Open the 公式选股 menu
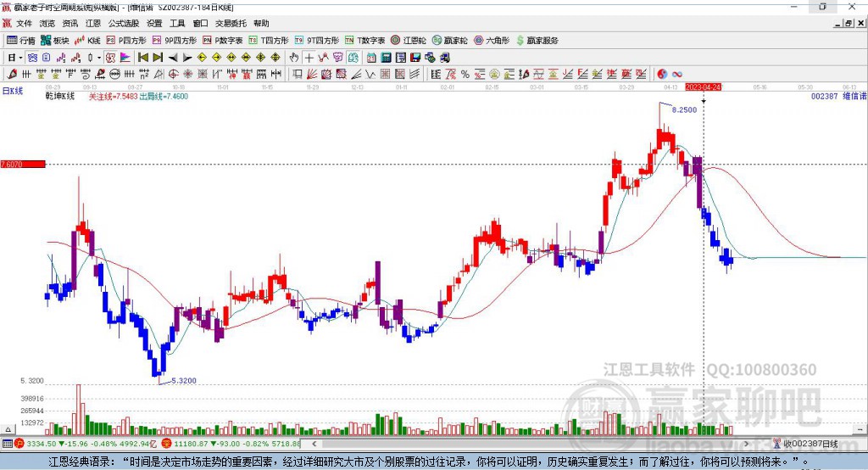The width and height of the screenshot is (868, 470). click(x=124, y=23)
